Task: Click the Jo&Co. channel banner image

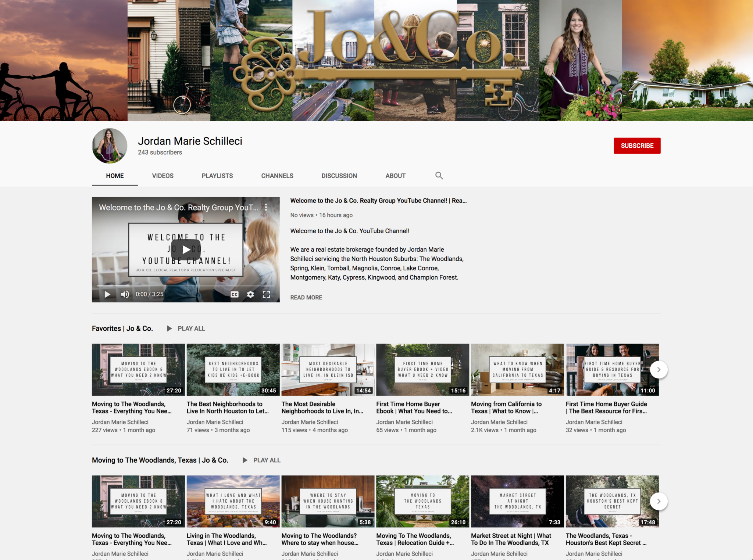Action: [376, 60]
